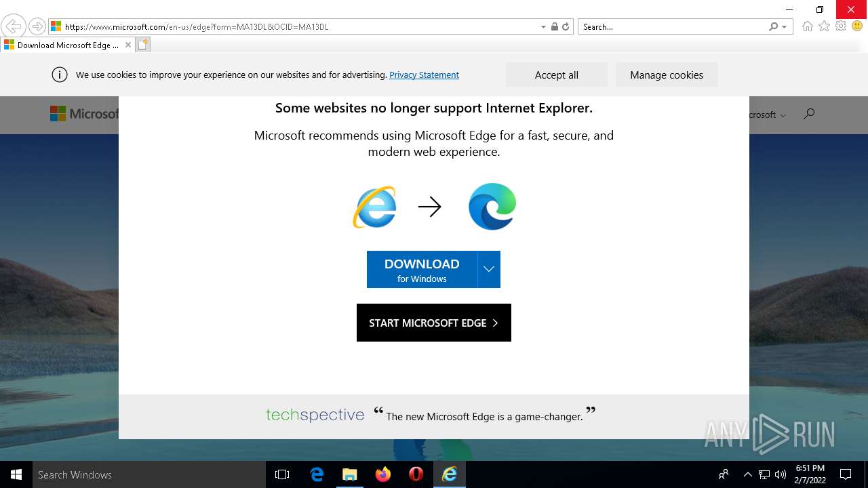
Task: Click the browser Forward arrow
Action: click(37, 26)
